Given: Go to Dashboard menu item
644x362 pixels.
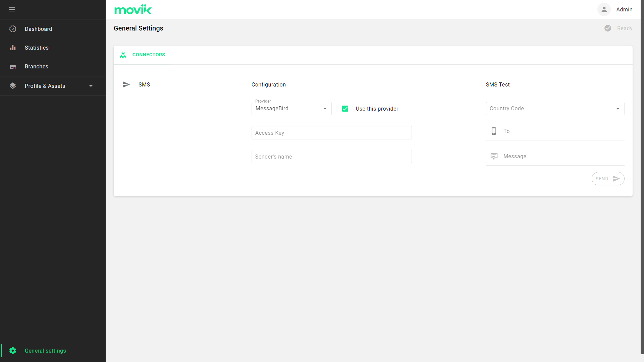Looking at the screenshot, I should (53, 29).
